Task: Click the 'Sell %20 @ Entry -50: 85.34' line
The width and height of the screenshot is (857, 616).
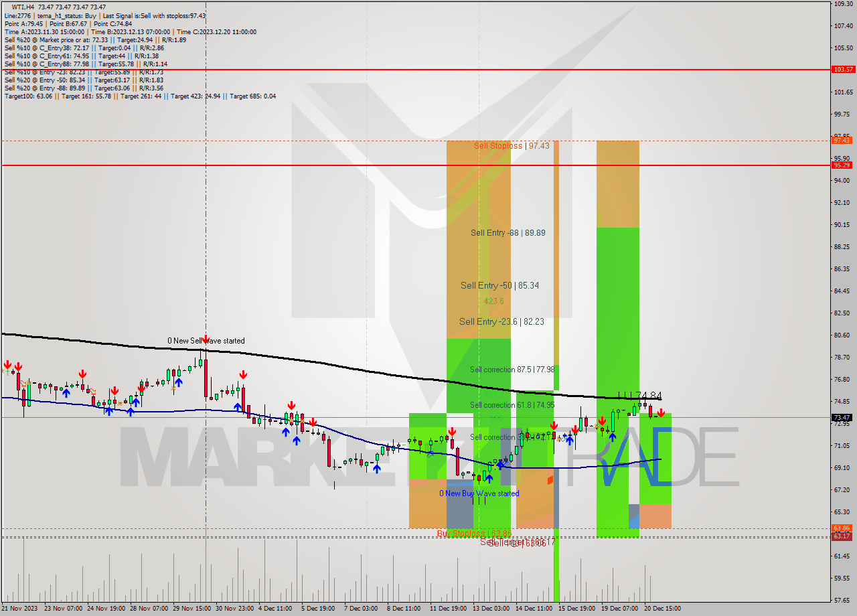Action: [84, 80]
